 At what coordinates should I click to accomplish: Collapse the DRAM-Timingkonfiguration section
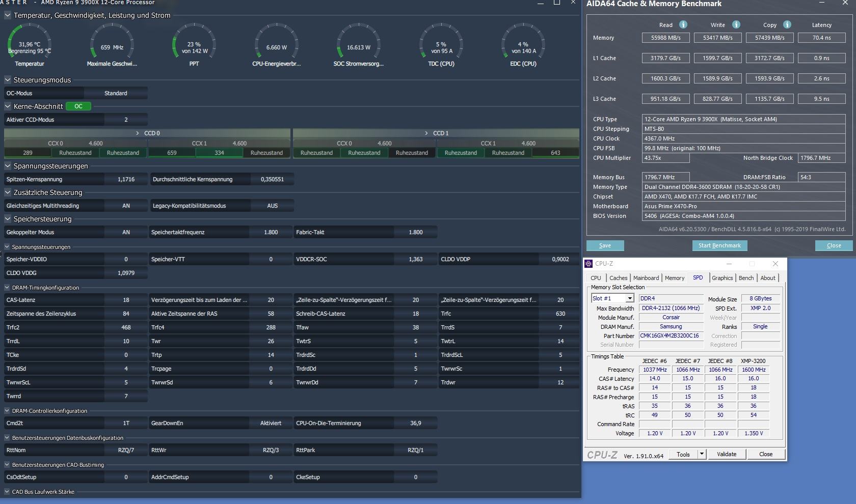[x=7, y=288]
